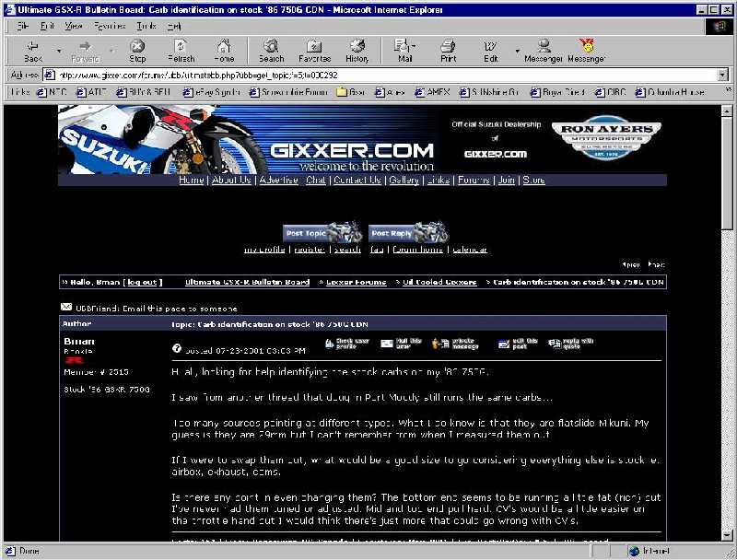Image resolution: width=737 pixels, height=560 pixels.
Task: Refresh the current page
Action: 181,52
